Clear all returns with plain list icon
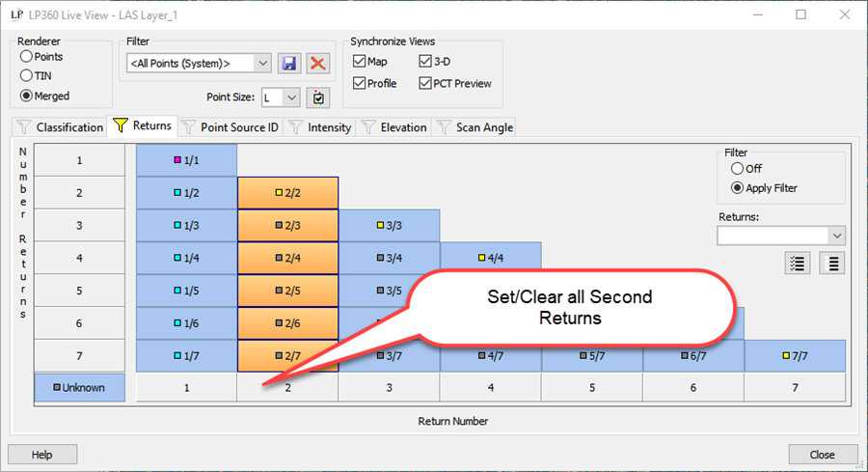 point(832,264)
